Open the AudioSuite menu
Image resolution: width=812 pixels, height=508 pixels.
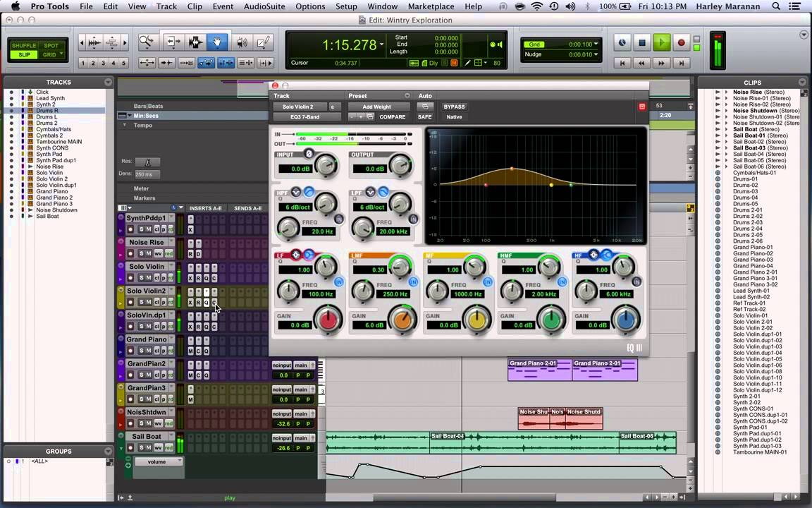[x=264, y=6]
